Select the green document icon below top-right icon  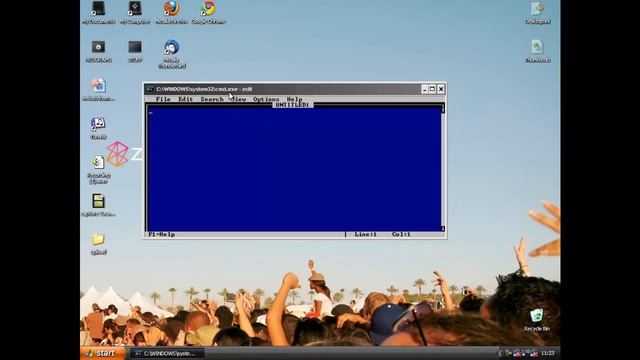click(538, 51)
